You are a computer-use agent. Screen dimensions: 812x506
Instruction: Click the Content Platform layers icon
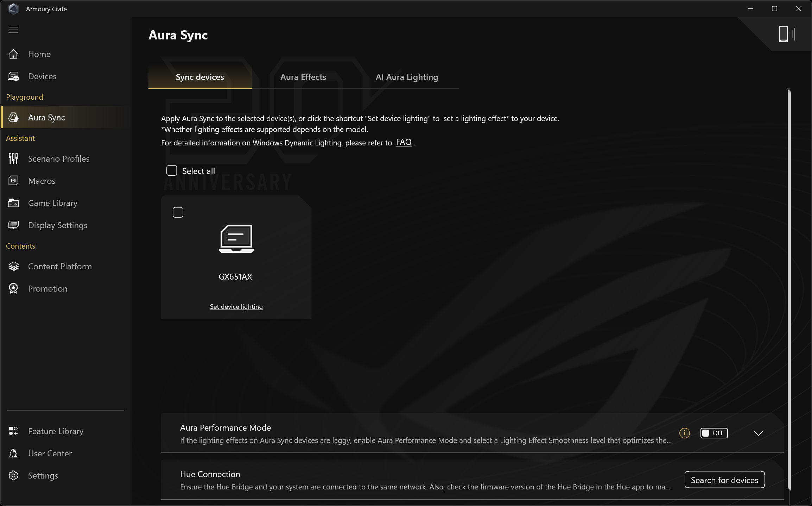(x=13, y=266)
